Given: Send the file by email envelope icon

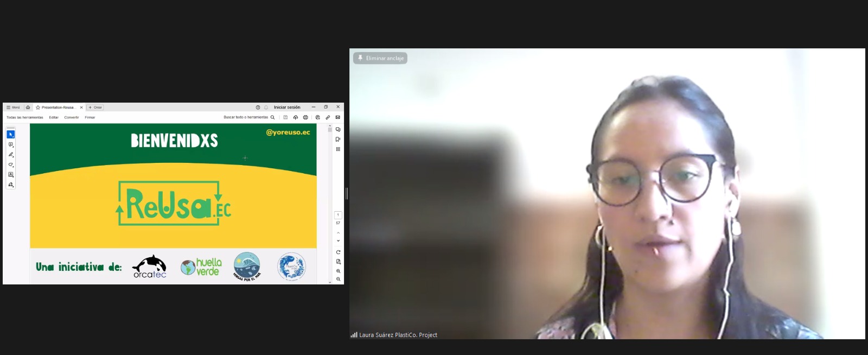Looking at the screenshot, I should 337,117.
